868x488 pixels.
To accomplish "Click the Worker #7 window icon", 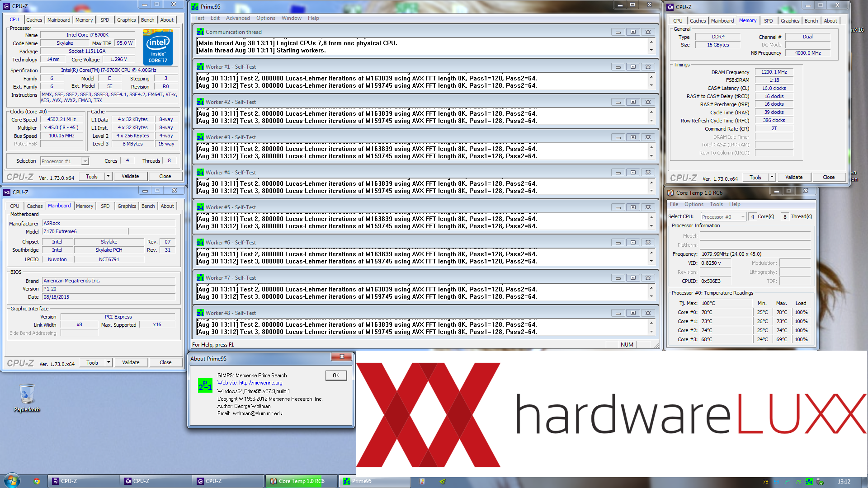I will click(200, 277).
